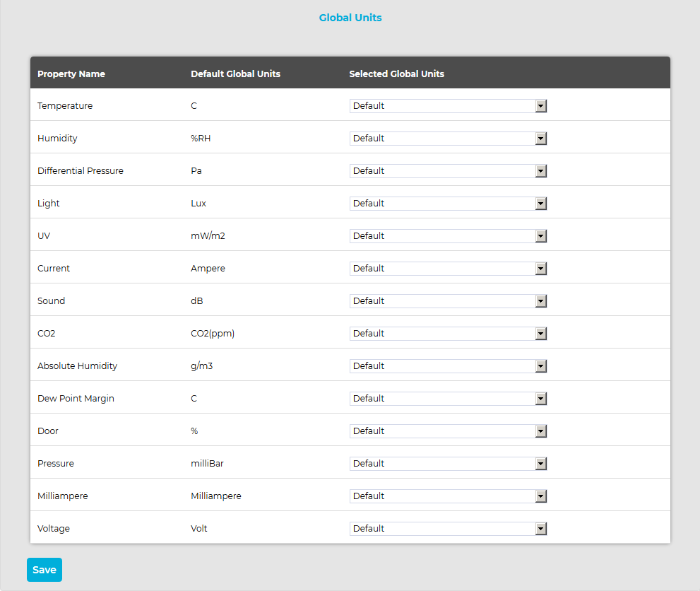Click the Save button
The height and width of the screenshot is (591, 700).
(45, 570)
